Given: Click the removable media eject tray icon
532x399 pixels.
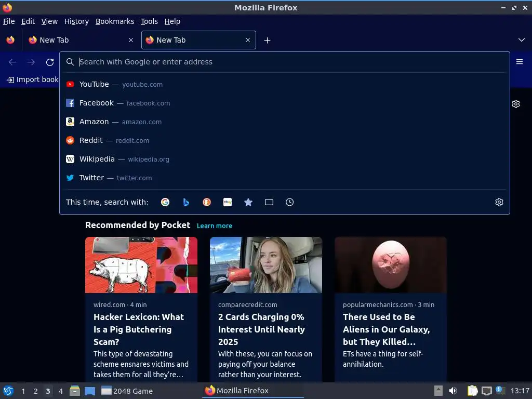Looking at the screenshot, I should pyautogui.click(x=438, y=391).
